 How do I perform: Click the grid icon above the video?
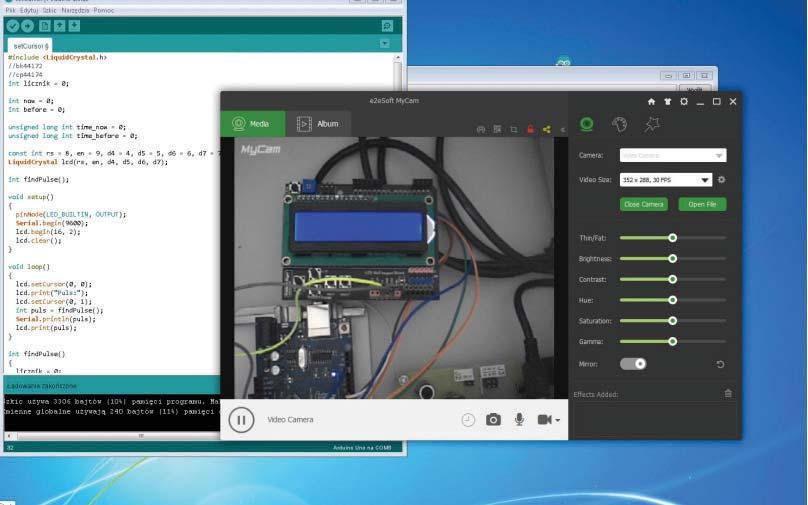pyautogui.click(x=497, y=129)
